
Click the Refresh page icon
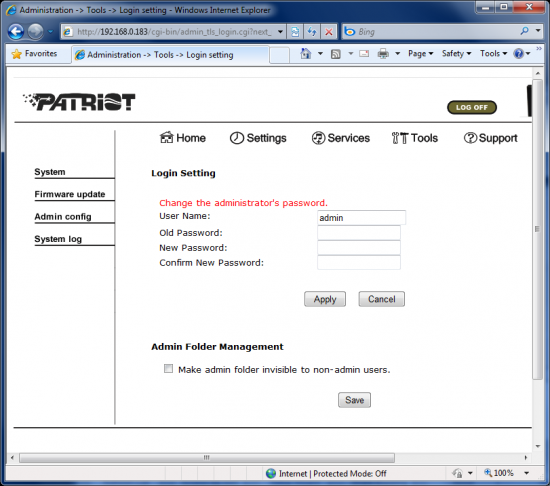(312, 32)
